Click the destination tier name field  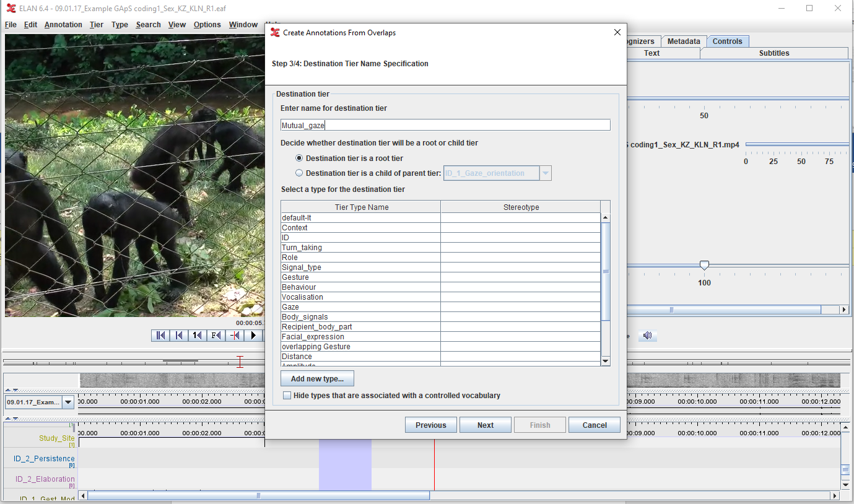pyautogui.click(x=445, y=125)
